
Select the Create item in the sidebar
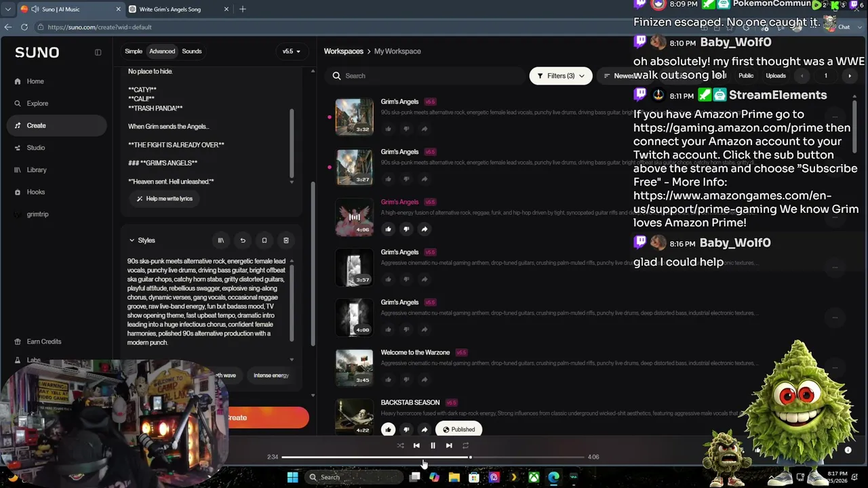(56, 125)
